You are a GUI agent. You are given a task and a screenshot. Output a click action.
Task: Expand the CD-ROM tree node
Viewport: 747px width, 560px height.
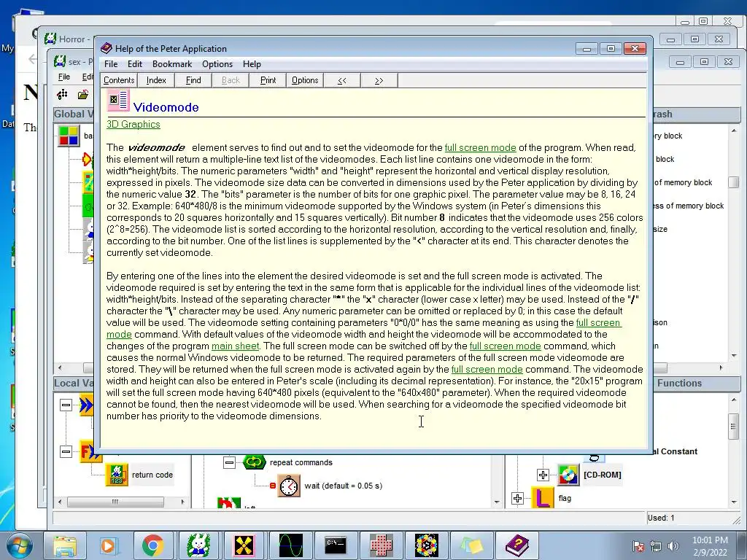point(543,475)
